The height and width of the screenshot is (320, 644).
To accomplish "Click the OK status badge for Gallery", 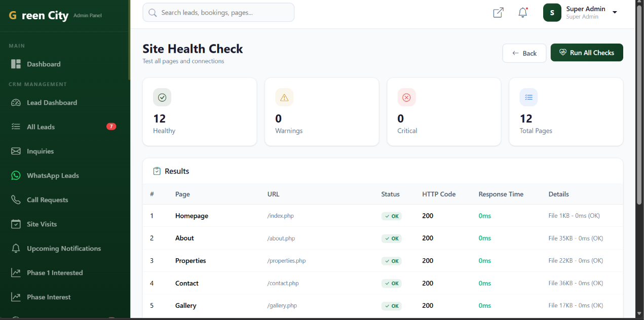I will (x=392, y=306).
